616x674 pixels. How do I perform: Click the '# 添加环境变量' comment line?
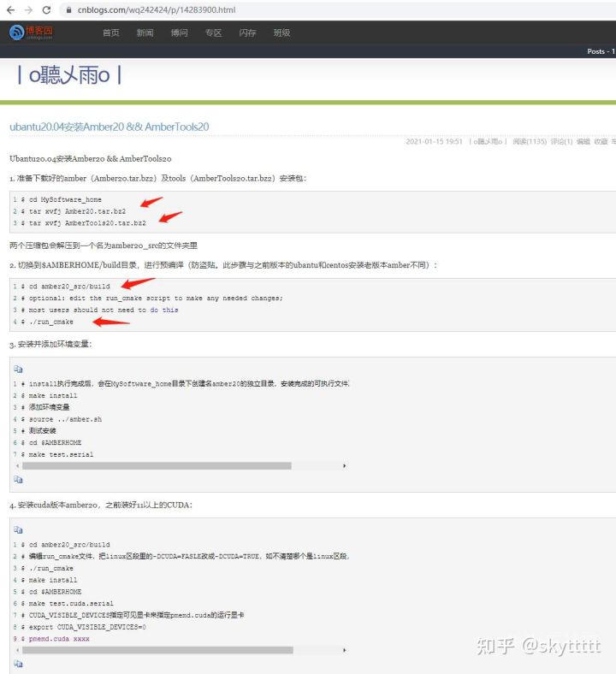pyautogui.click(x=45, y=407)
